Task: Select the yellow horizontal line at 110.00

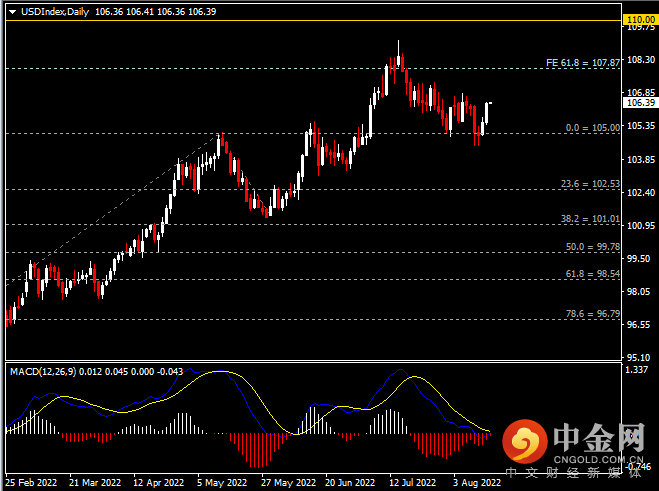Action: point(314,20)
